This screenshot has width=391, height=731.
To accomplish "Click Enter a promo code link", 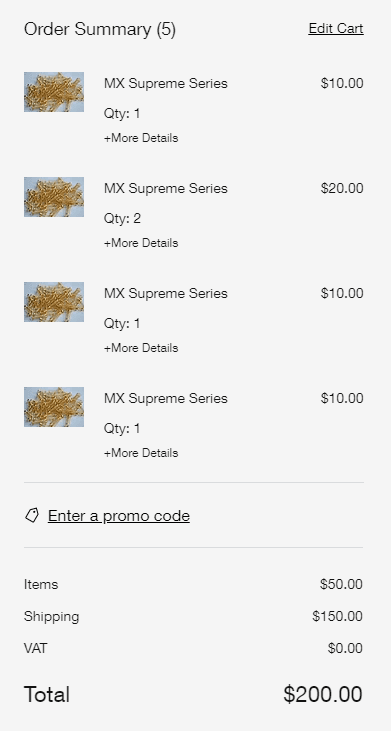I will click(x=119, y=516).
